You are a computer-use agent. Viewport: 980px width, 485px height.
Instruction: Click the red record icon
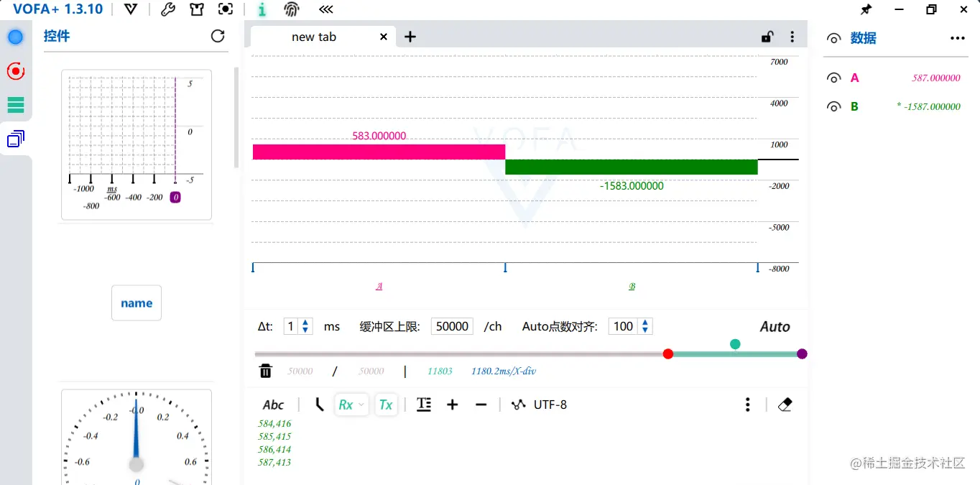[x=15, y=70]
